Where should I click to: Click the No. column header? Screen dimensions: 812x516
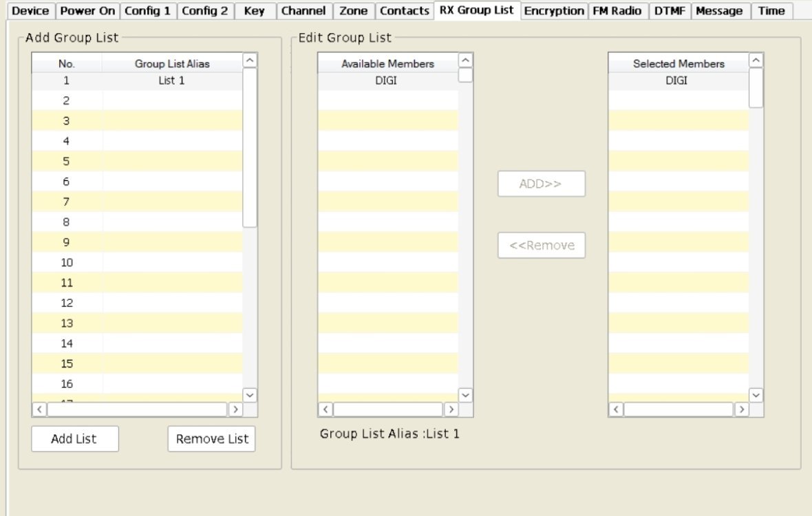coord(66,64)
